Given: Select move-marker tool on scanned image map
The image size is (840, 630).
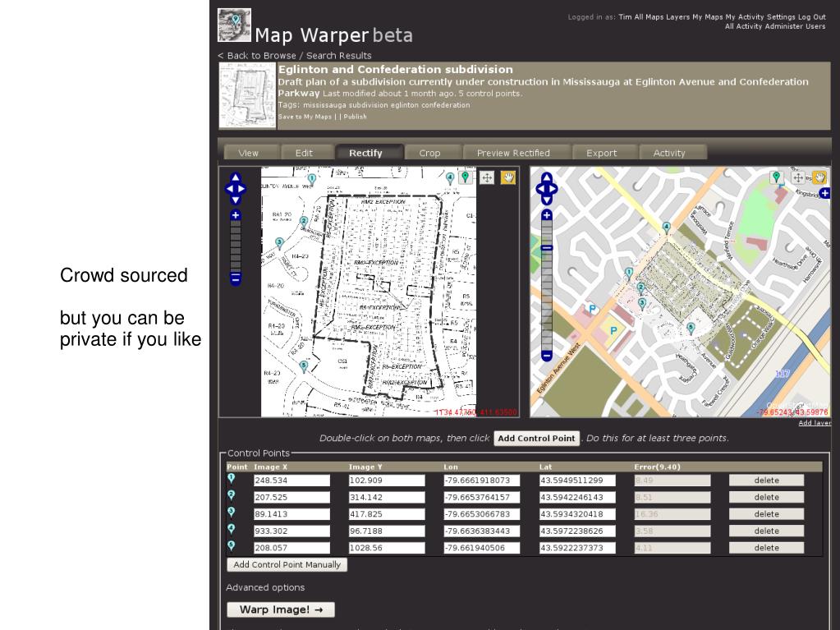Looking at the screenshot, I should 486,177.
